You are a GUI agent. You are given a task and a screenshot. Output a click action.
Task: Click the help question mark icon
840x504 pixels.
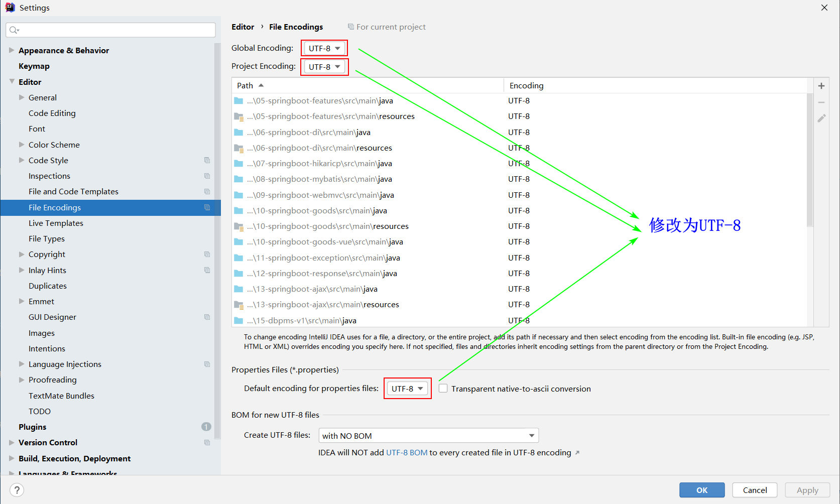point(17,490)
